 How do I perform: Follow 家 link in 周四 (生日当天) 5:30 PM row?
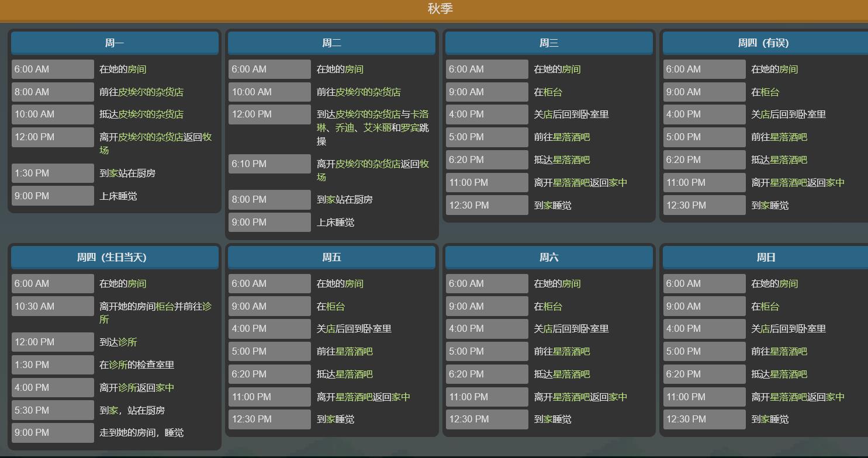click(113, 410)
